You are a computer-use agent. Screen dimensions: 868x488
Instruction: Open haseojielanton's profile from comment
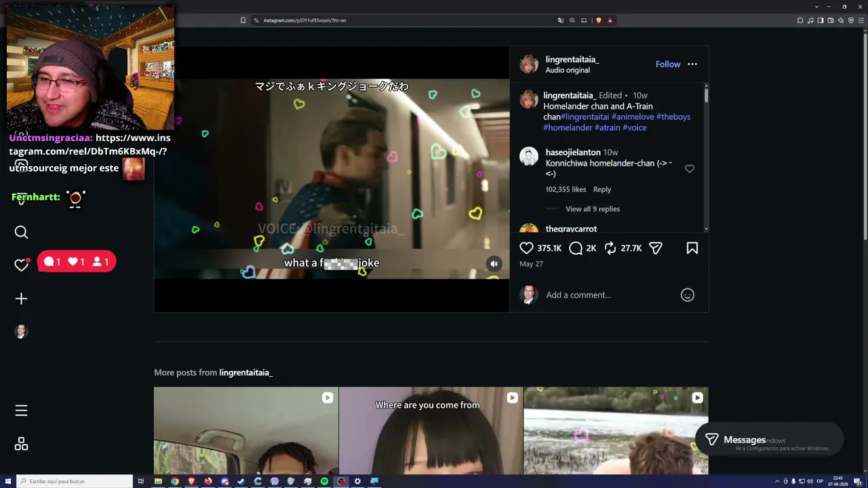[x=573, y=152]
